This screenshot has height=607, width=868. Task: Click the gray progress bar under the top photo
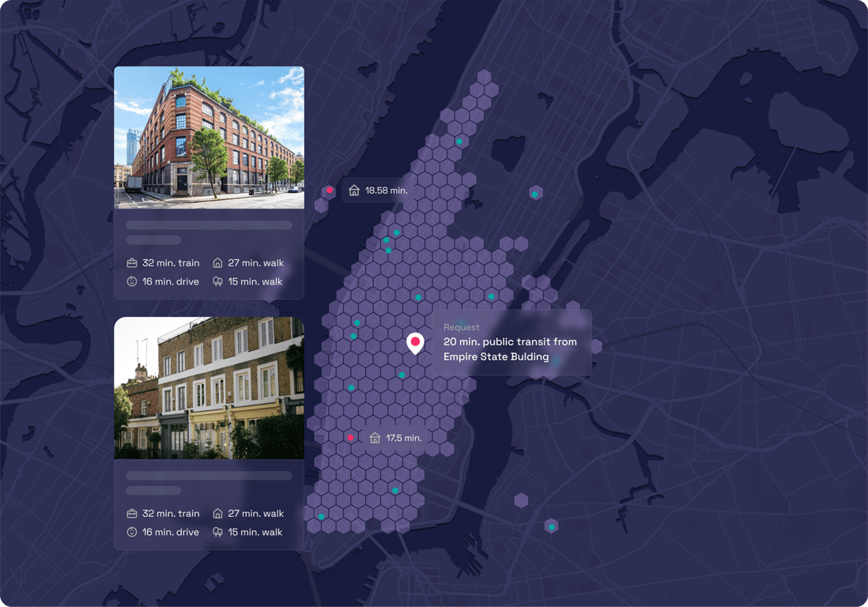tap(209, 224)
